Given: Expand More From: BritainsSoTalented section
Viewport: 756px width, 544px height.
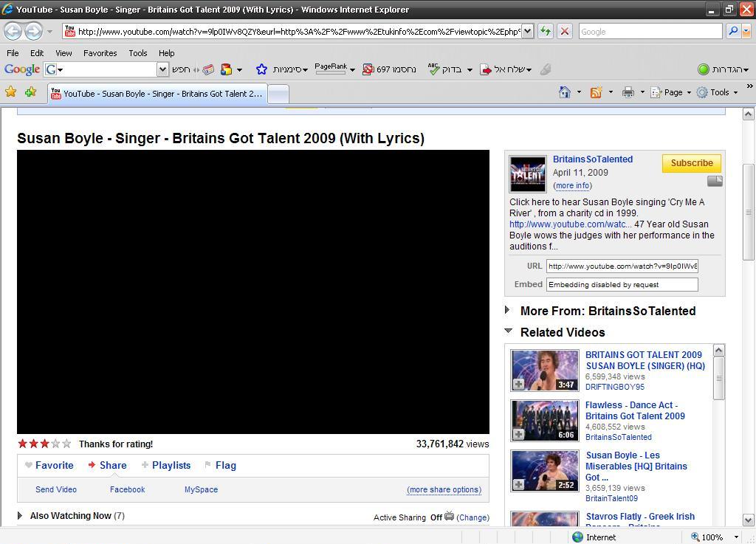Looking at the screenshot, I should pos(507,310).
